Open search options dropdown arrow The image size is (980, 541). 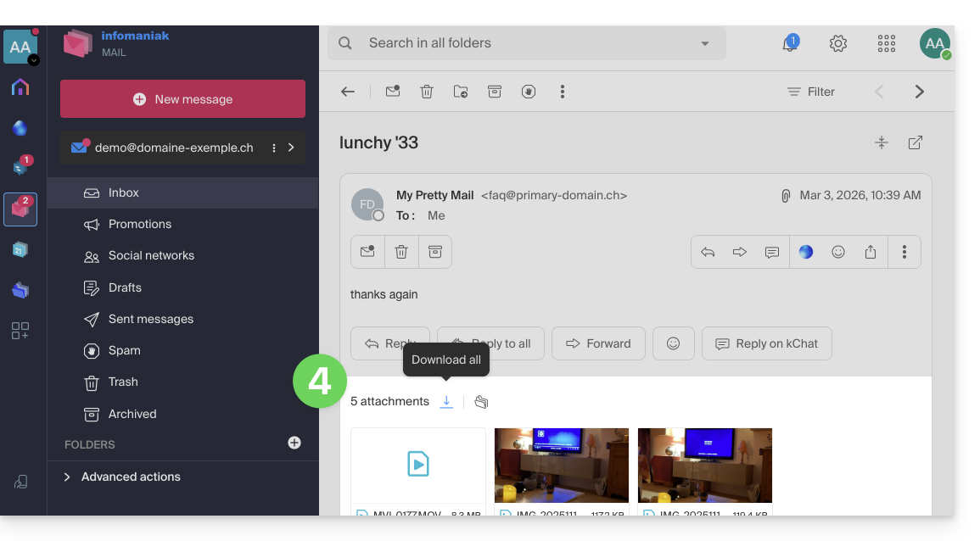[x=704, y=43]
